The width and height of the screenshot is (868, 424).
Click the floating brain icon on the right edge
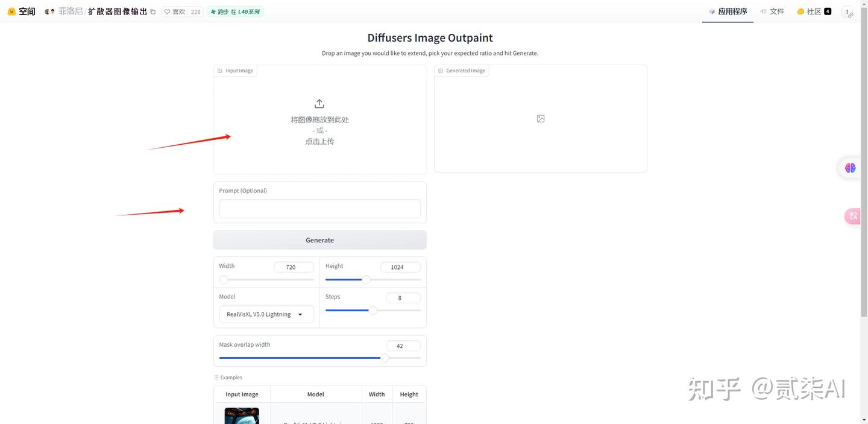click(851, 168)
